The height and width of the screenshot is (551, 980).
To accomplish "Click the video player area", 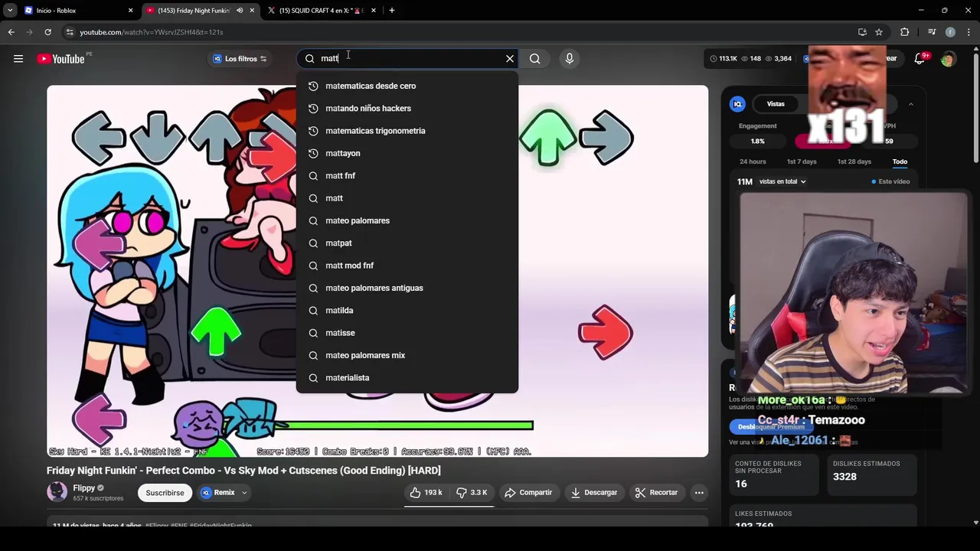I will pyautogui.click(x=377, y=271).
